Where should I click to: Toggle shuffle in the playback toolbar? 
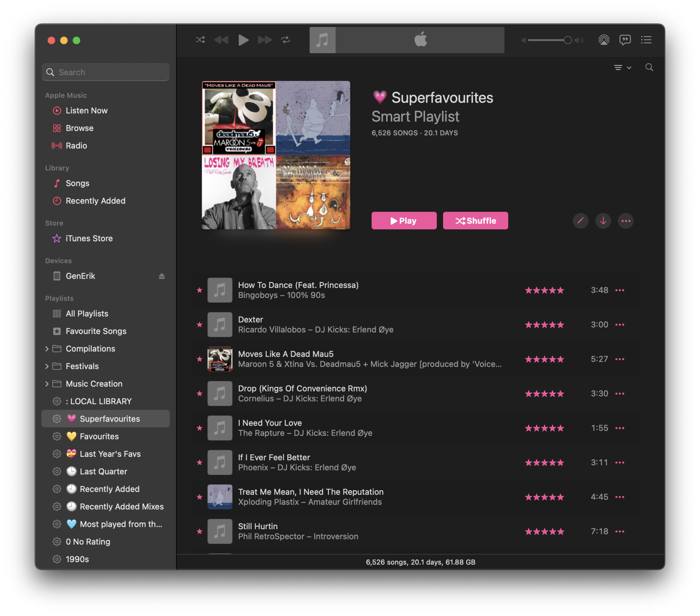click(x=200, y=40)
